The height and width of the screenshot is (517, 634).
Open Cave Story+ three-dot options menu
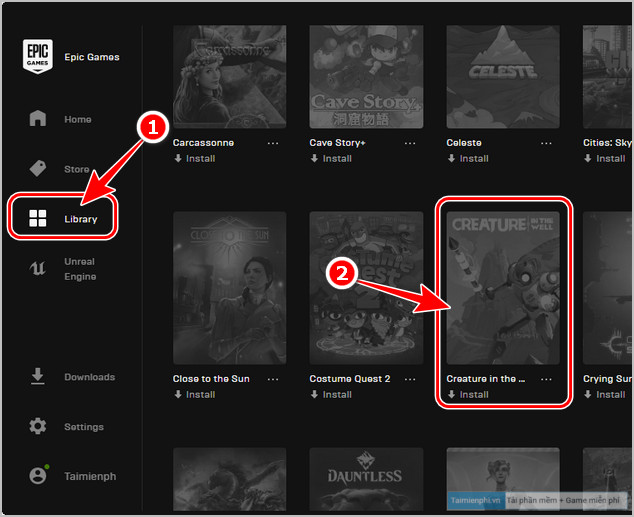(410, 143)
